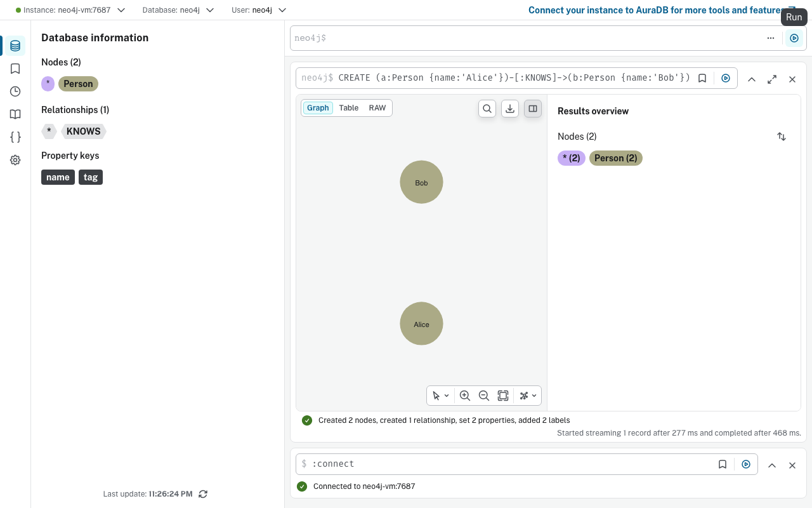
Task: Close the CREATE query result frame
Action: (x=792, y=79)
